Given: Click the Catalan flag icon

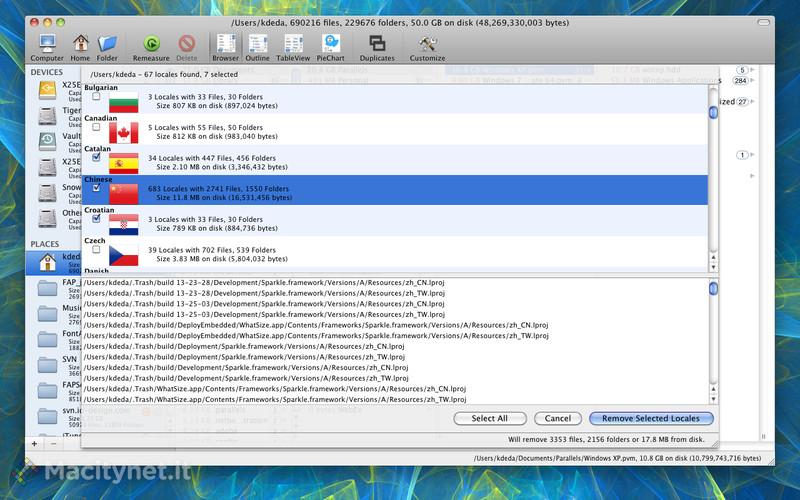Looking at the screenshot, I should (x=123, y=164).
